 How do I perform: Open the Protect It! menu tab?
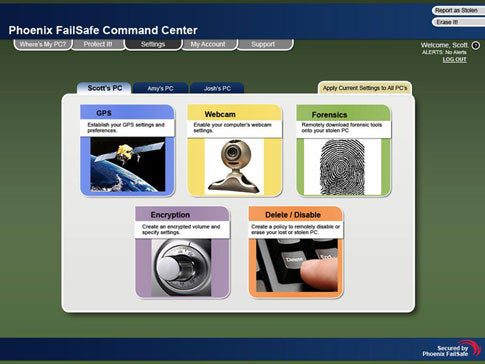[x=98, y=44]
